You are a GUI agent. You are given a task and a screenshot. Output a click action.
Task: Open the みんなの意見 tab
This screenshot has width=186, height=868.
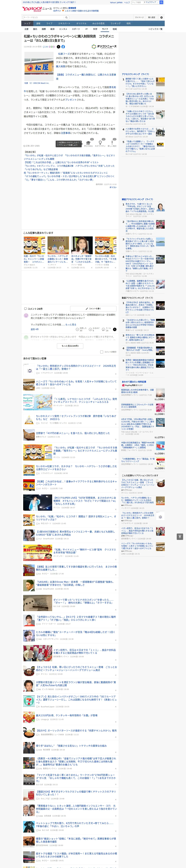tap(99, 24)
